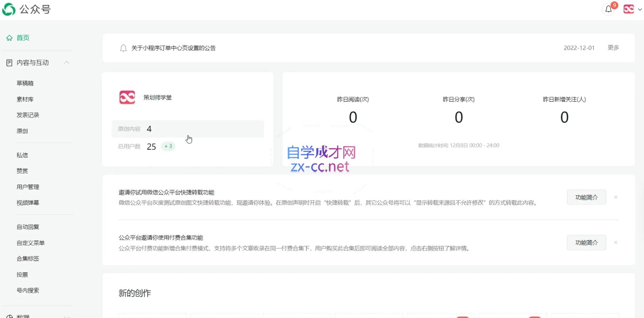The height and width of the screenshot is (318, 644).
Task: Click the account avatar in top bar
Action: (x=628, y=9)
